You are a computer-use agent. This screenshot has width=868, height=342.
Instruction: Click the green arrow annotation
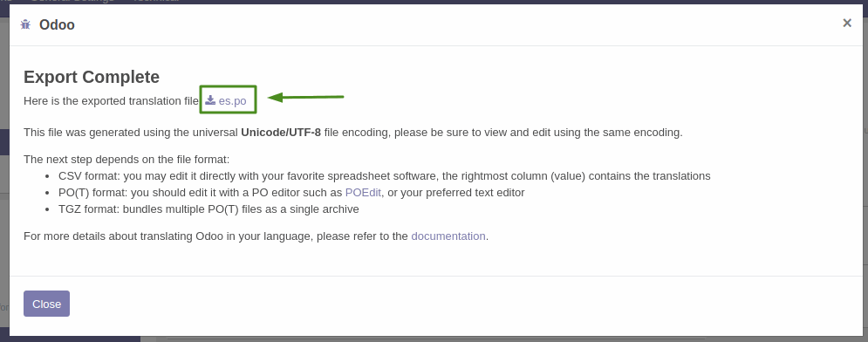point(305,98)
